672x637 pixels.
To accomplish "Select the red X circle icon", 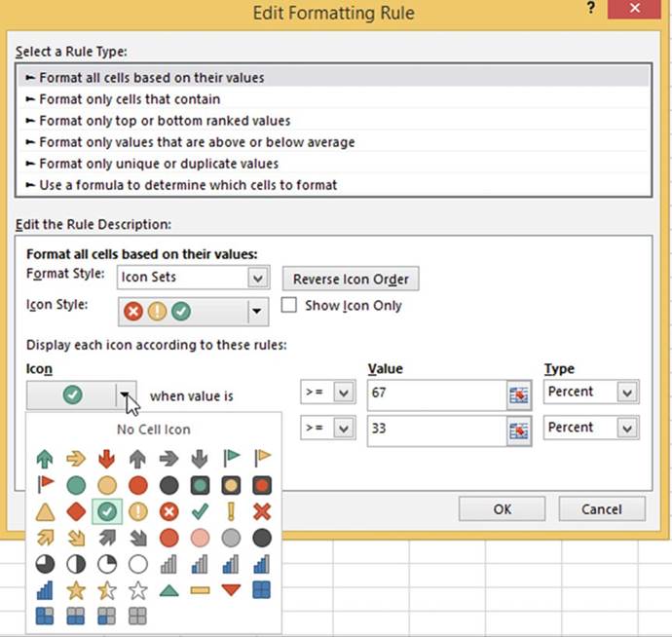I will pyautogui.click(x=168, y=510).
